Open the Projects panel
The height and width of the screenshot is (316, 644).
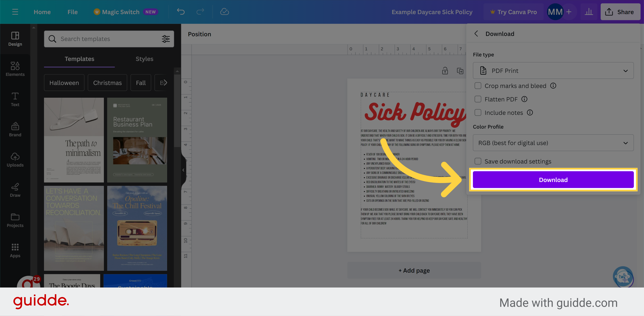click(15, 220)
